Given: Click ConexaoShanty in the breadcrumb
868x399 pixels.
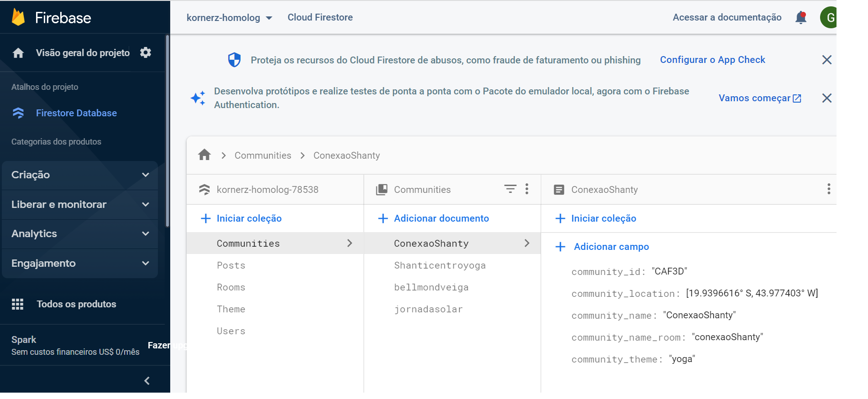Looking at the screenshot, I should point(346,155).
